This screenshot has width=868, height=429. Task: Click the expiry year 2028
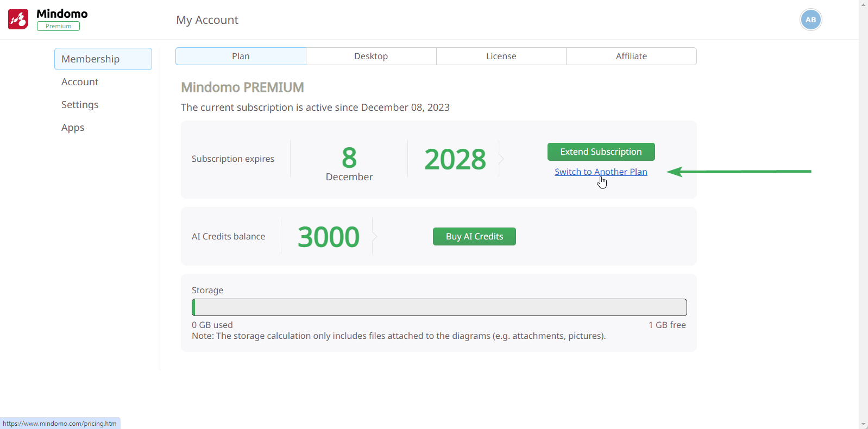[x=455, y=160]
